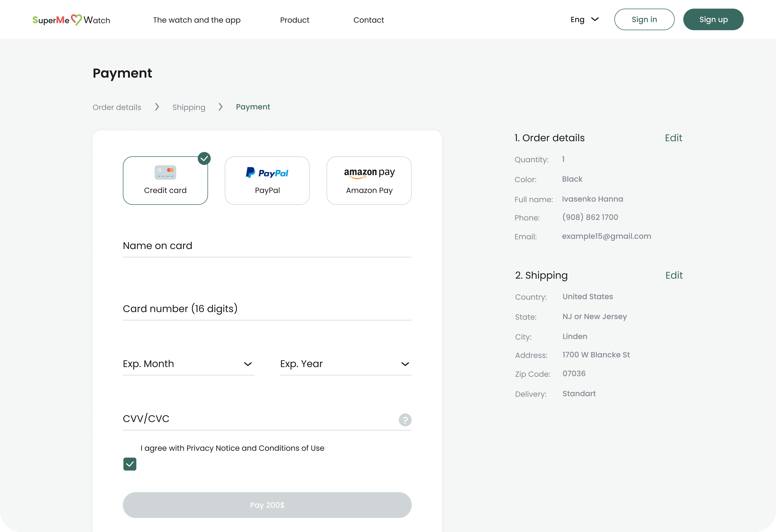Viewport: 776px width, 532px height.
Task: Open 'The watch and the app' menu
Action: [x=197, y=20]
